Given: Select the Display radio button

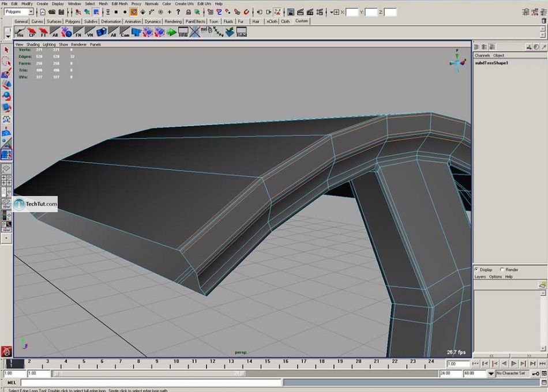Looking at the screenshot, I should click(x=476, y=269).
